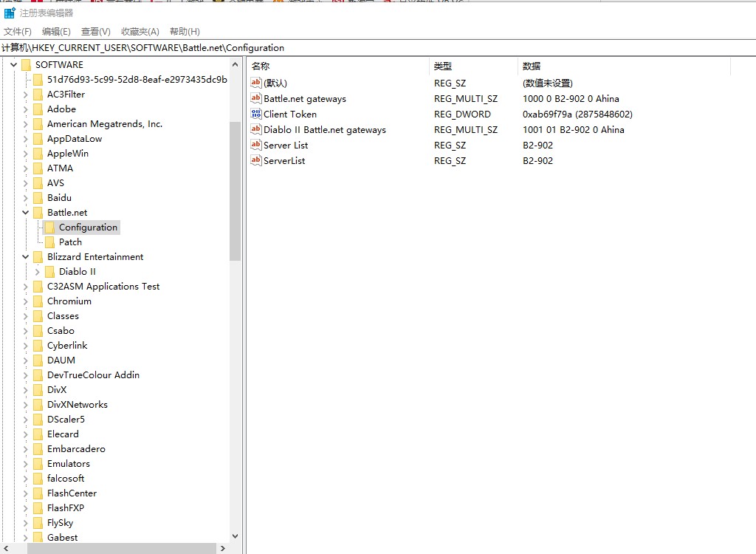Viewport: 756px width, 554px height.
Task: Expand the Chromium key
Action: point(26,301)
